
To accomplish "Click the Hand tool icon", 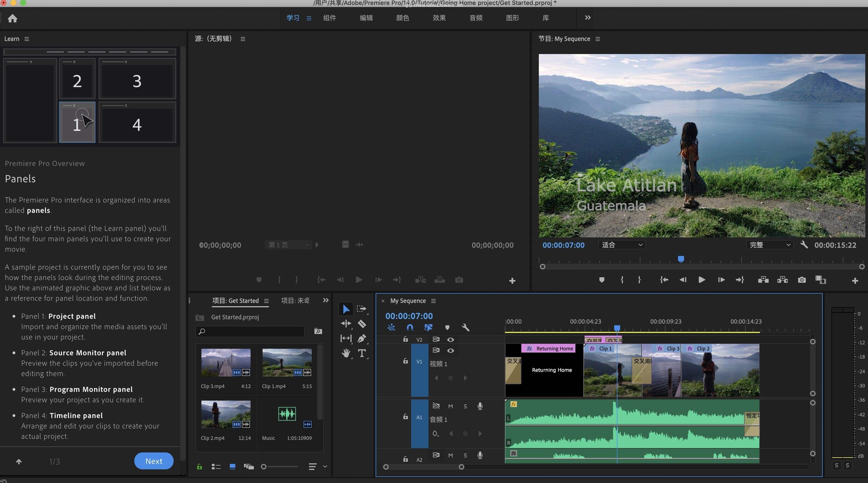I will pos(346,353).
